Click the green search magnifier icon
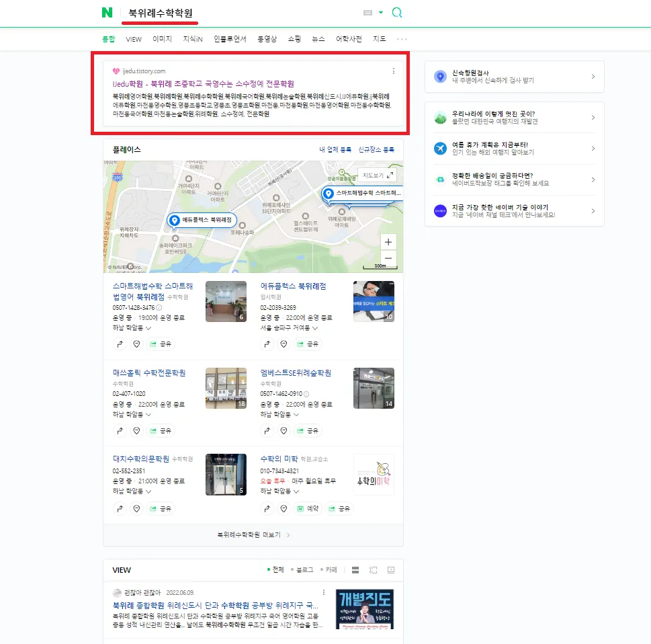Screen dimensions: 651x644 click(x=397, y=13)
